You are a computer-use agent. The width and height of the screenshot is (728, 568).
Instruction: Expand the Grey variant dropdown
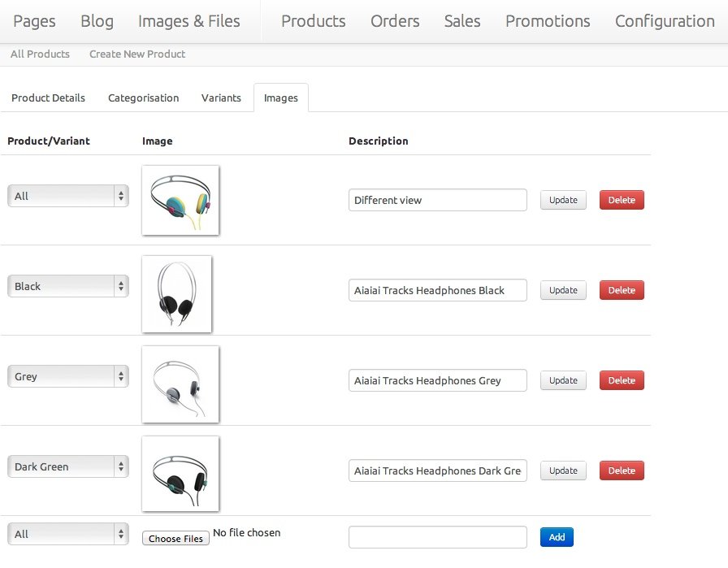click(67, 376)
